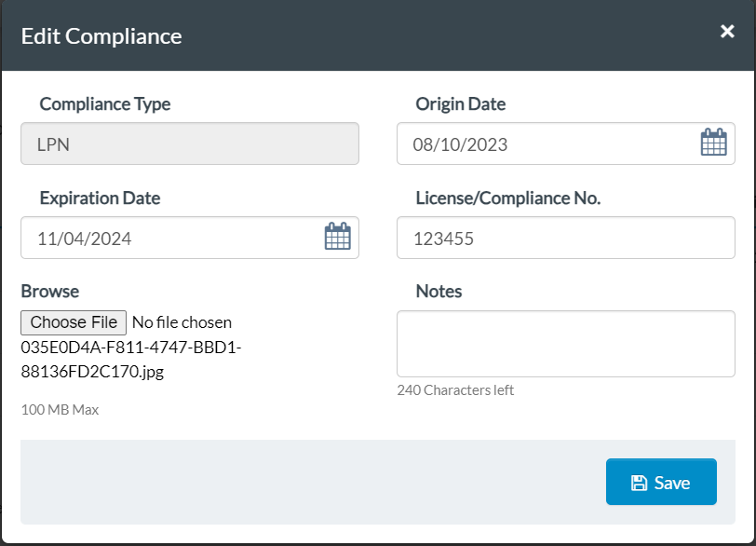
Task: Click the No file chosen label
Action: (181, 322)
